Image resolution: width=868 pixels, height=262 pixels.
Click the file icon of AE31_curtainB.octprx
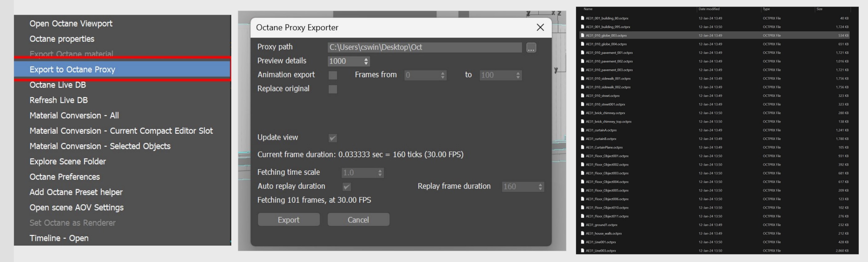pos(583,139)
